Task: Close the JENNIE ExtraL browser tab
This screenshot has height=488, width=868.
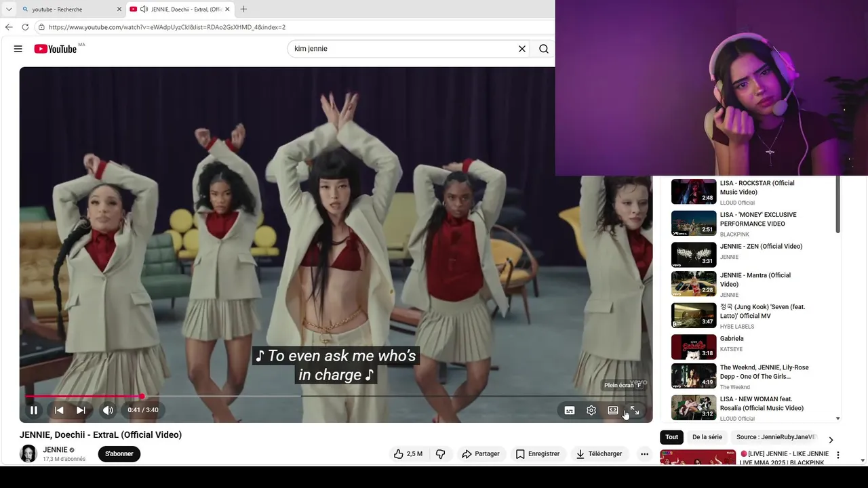Action: pos(227,9)
